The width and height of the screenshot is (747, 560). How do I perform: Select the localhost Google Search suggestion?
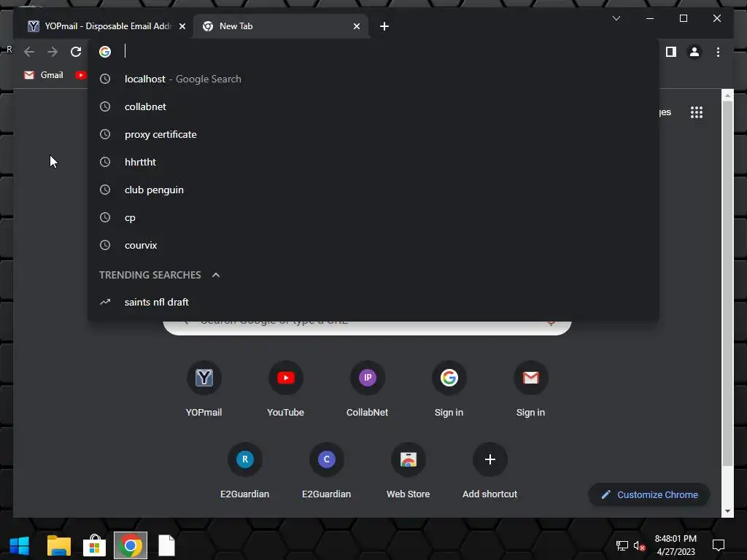point(373,79)
